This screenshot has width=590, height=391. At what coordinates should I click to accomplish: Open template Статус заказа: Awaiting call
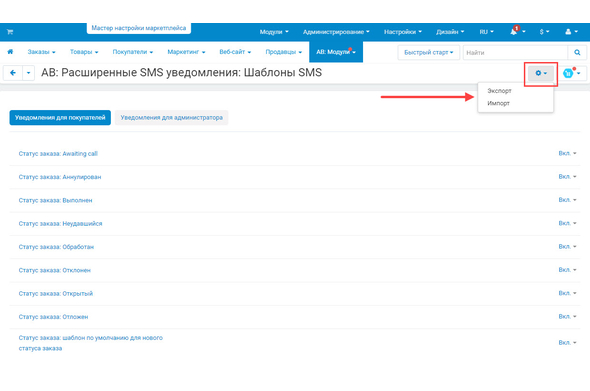click(58, 154)
